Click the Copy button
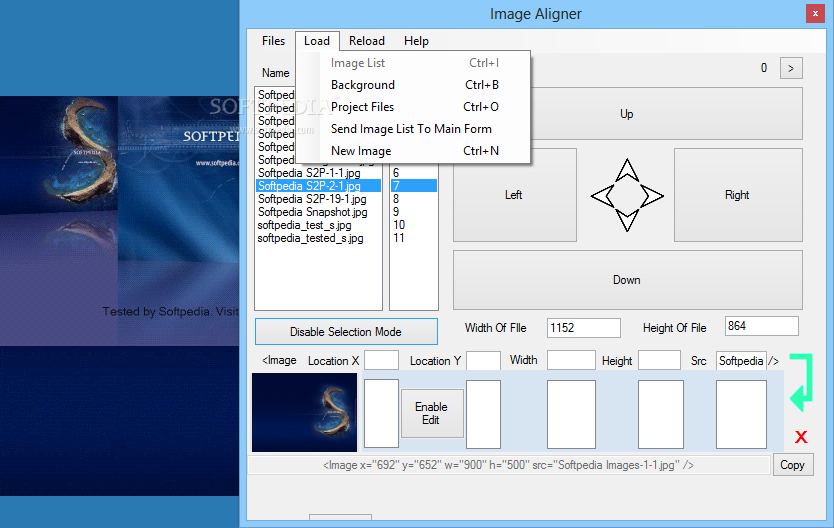 tap(793, 465)
